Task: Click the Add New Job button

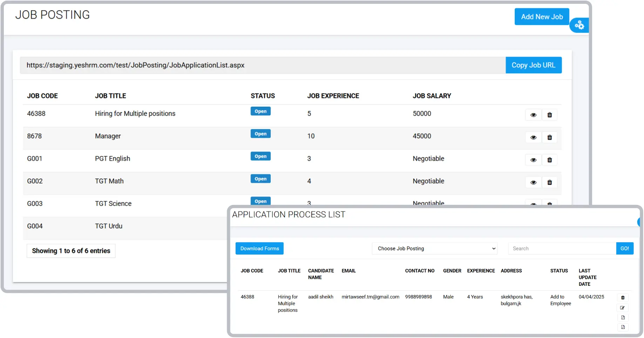Action: (x=542, y=16)
